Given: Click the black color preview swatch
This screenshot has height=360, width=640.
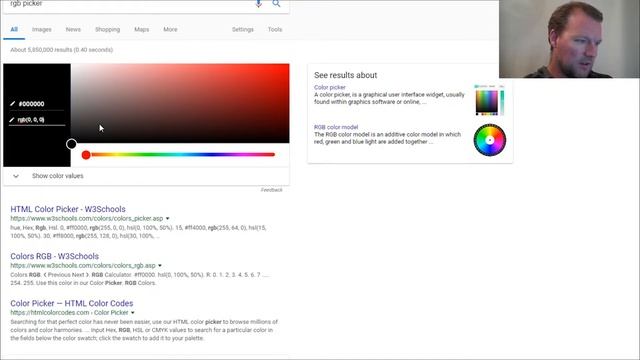Looking at the screenshot, I should point(37,115).
